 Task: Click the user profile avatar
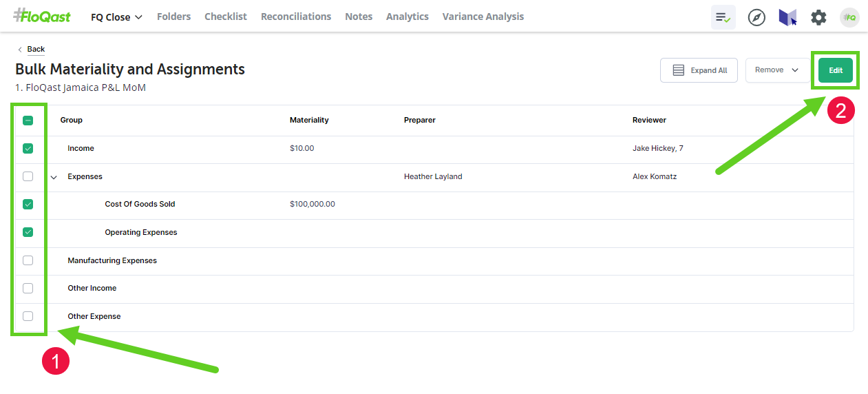pos(849,17)
